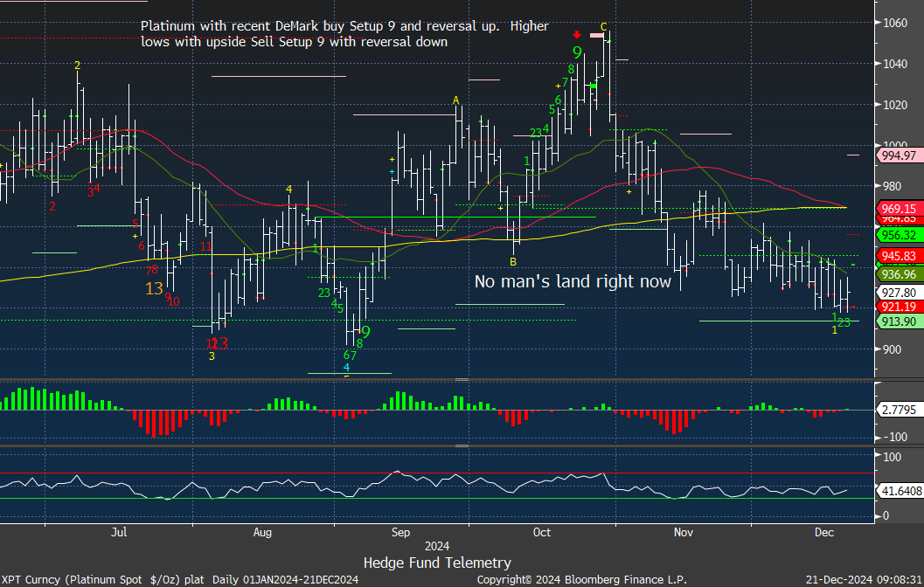Click the 41.6408 oscillator value label
The width and height of the screenshot is (924, 587).
pos(898,492)
